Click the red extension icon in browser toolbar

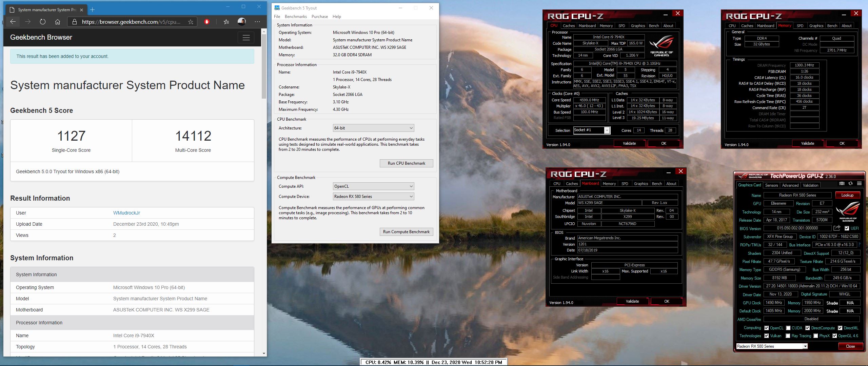pyautogui.click(x=207, y=22)
